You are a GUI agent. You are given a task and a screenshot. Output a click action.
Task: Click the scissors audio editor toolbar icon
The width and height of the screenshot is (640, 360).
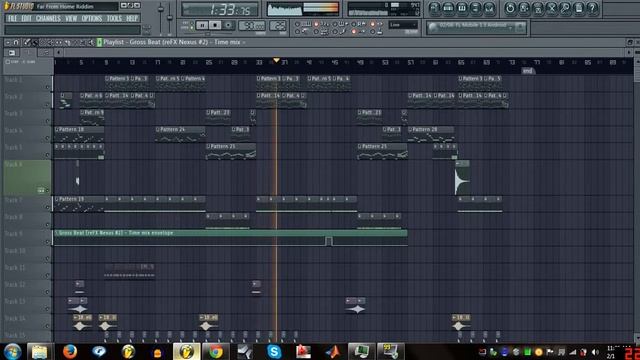coord(551,8)
